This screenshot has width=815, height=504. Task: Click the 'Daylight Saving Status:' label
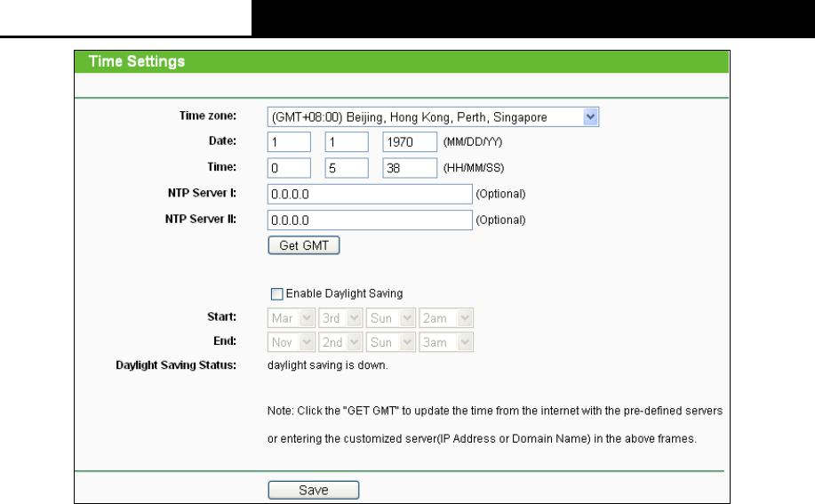click(176, 365)
